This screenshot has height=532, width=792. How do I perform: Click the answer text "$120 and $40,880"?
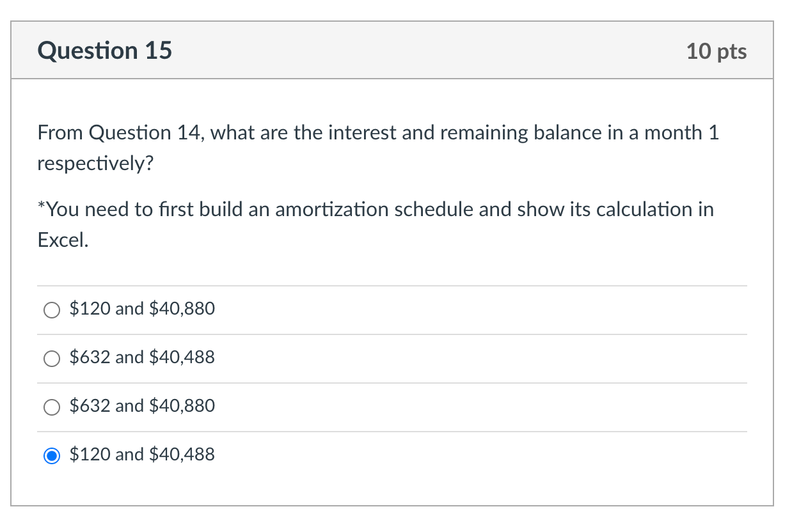[142, 308]
